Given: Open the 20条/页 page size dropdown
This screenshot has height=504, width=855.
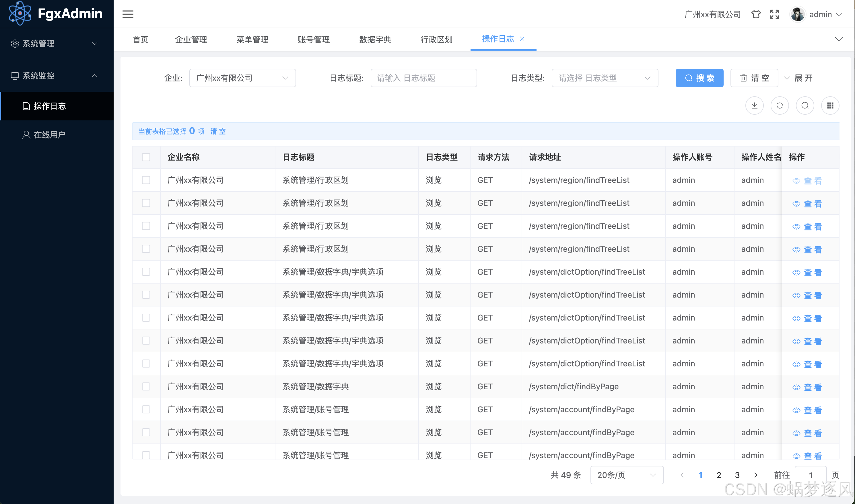Looking at the screenshot, I should tap(627, 475).
